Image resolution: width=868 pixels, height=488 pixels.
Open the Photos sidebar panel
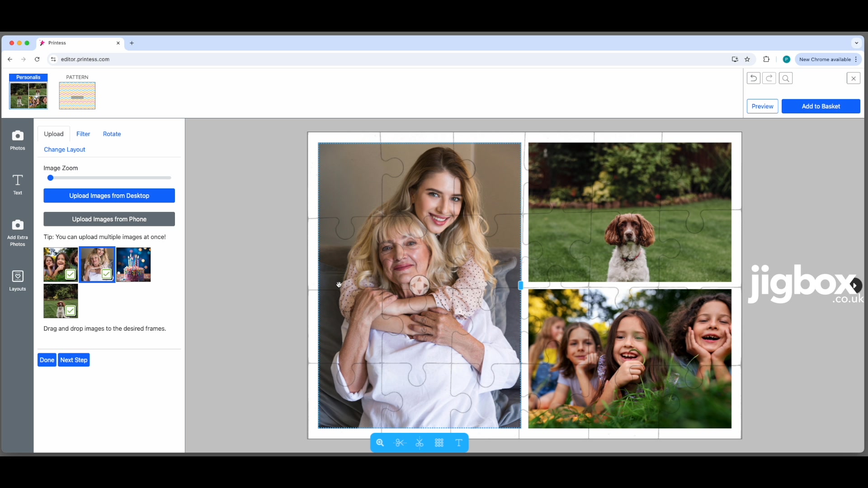tap(18, 141)
